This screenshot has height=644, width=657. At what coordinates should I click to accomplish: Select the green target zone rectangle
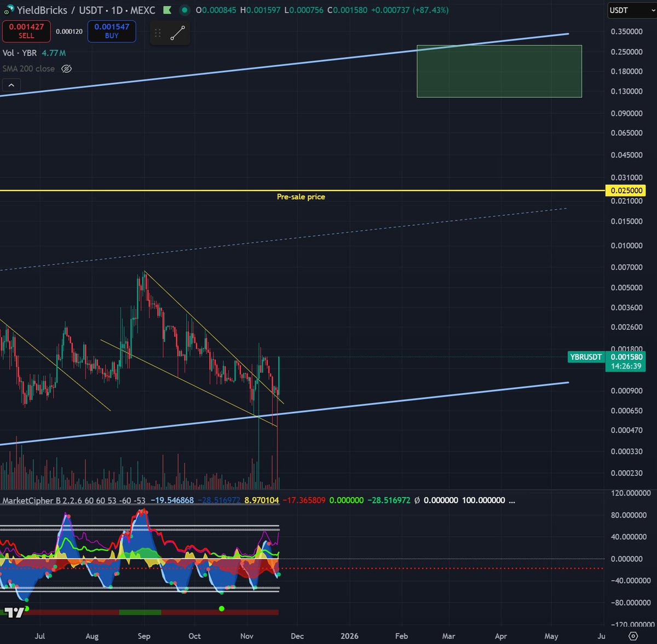[499, 71]
